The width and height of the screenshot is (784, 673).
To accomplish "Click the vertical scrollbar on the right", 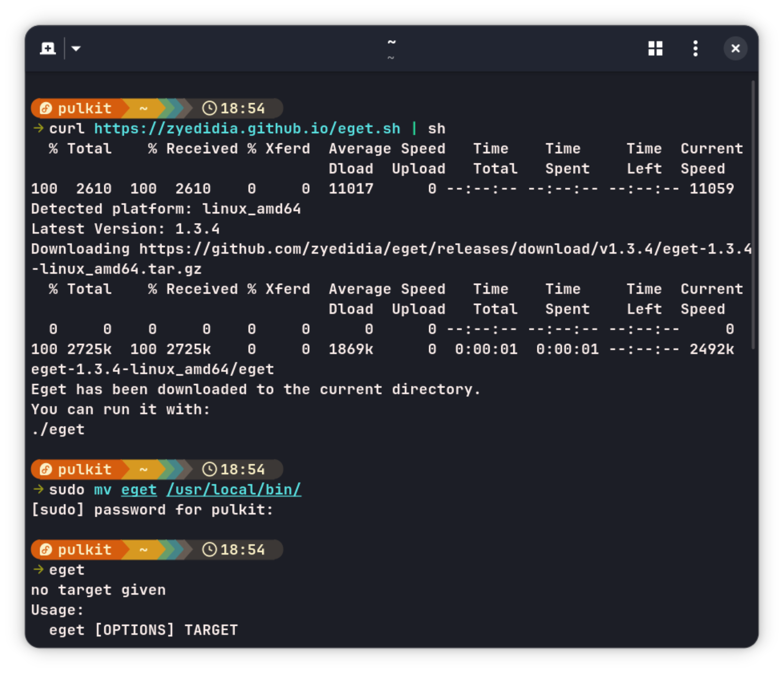I will 753,216.
